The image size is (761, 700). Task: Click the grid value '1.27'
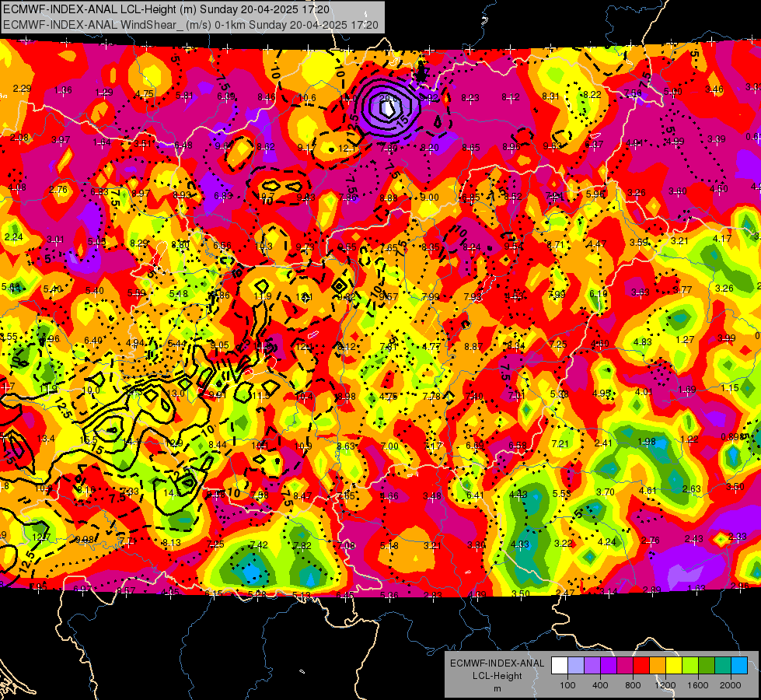click(x=685, y=339)
